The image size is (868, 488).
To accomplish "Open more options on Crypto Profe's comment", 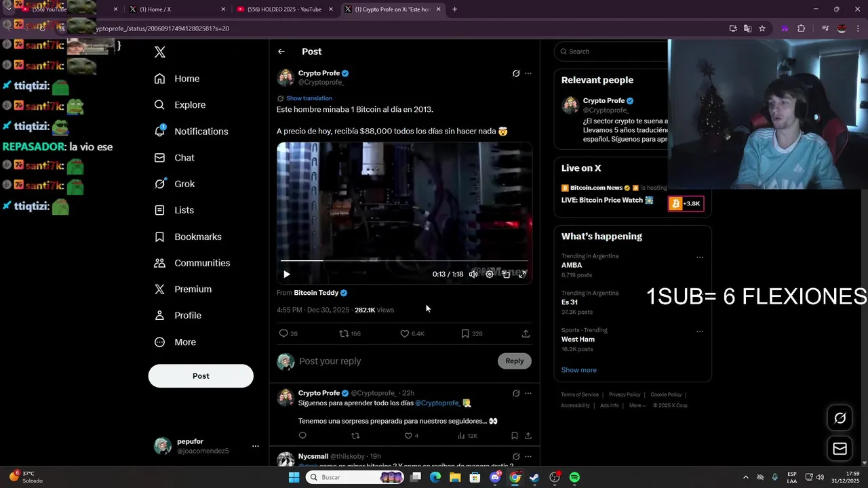I will [x=528, y=393].
